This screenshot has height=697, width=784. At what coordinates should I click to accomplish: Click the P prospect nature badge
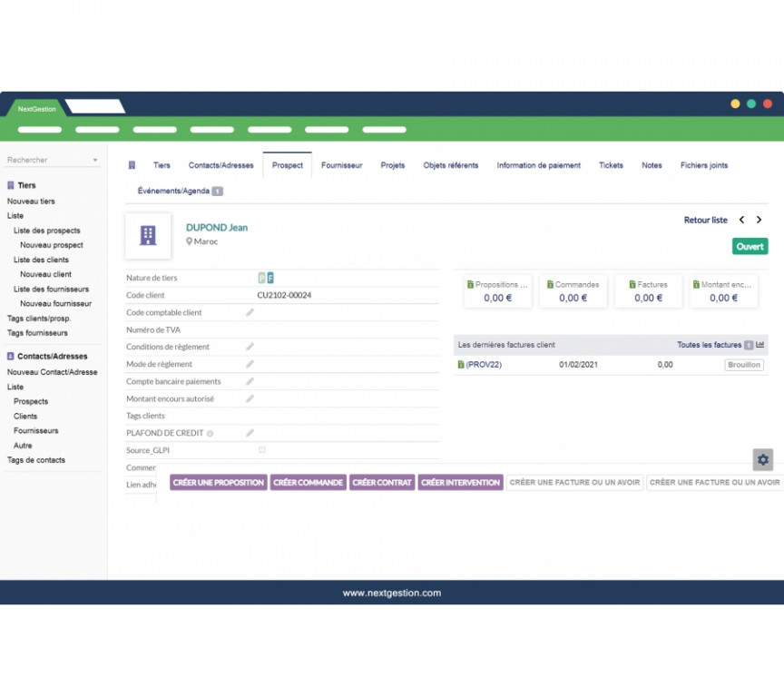click(261, 278)
